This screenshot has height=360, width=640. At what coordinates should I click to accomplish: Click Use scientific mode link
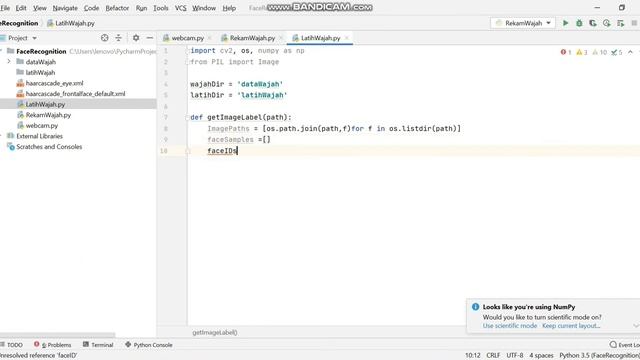tap(510, 326)
